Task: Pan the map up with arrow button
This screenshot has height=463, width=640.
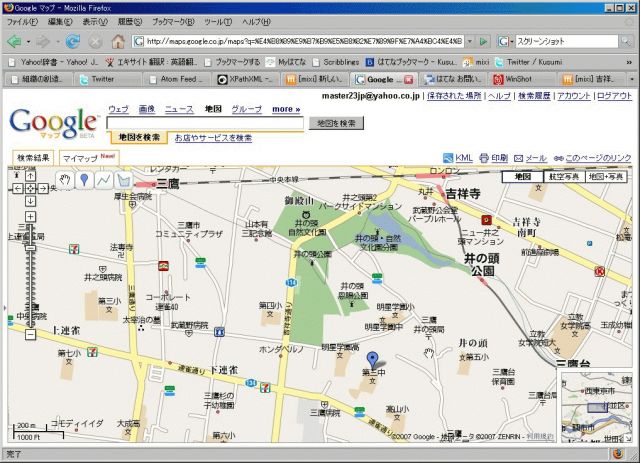Action: tap(30, 174)
